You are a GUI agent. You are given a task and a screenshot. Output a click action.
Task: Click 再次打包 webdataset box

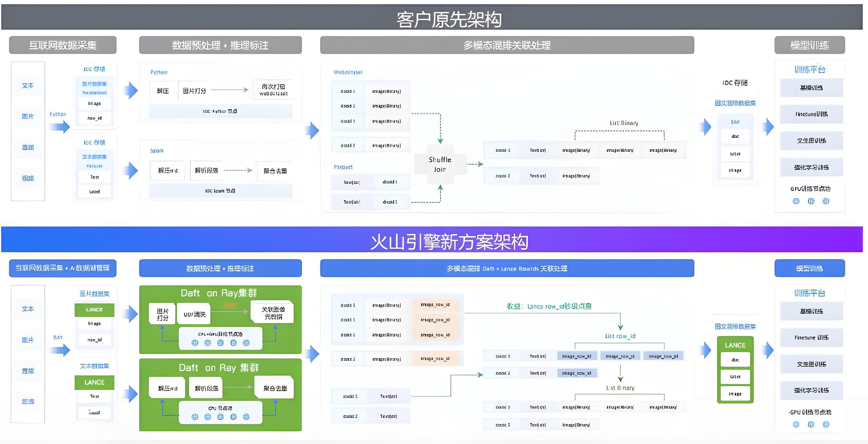[x=273, y=90]
